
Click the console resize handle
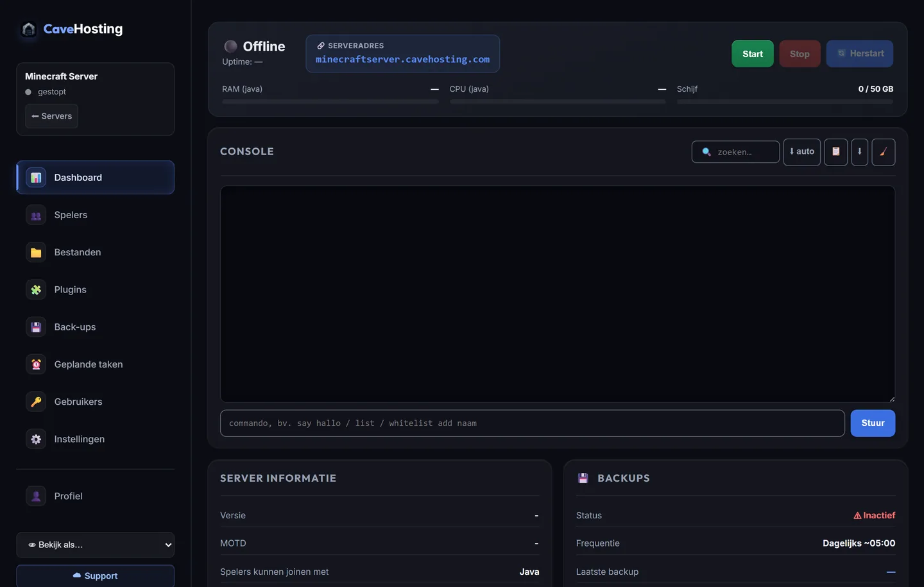(x=891, y=399)
